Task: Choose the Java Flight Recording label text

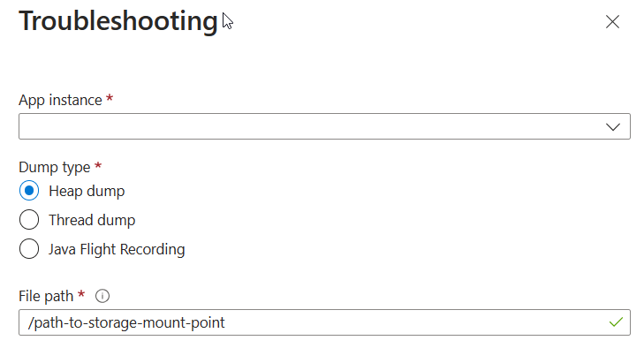Action: (x=117, y=249)
